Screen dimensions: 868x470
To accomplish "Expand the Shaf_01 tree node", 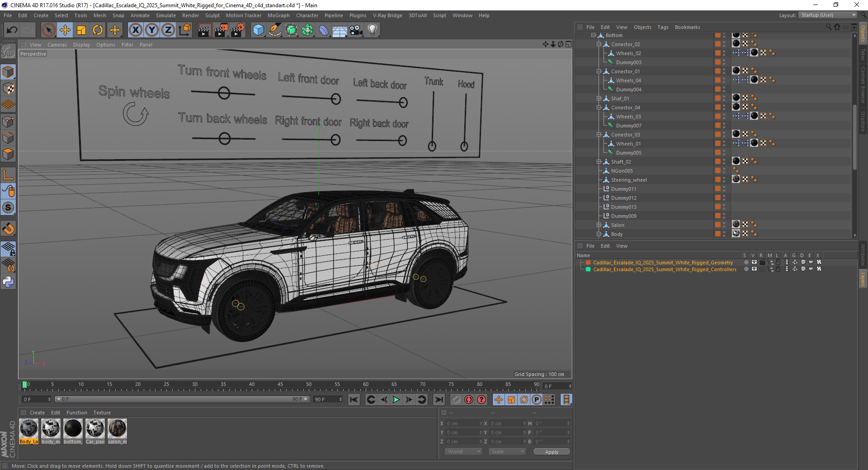I will [599, 99].
